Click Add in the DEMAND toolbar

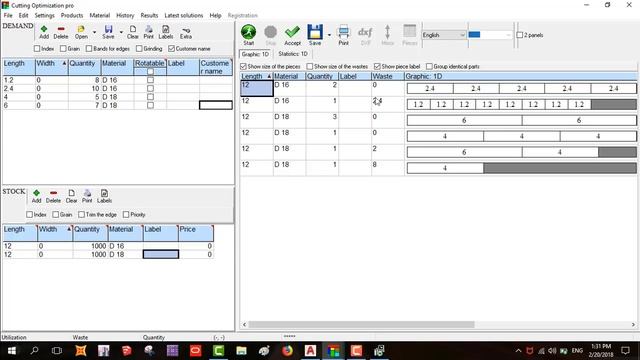[x=44, y=32]
